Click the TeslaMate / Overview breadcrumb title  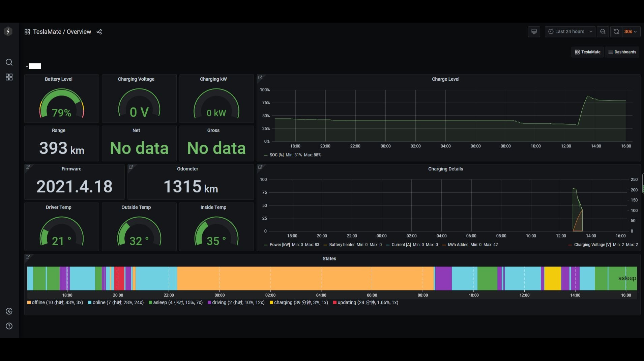coord(62,32)
